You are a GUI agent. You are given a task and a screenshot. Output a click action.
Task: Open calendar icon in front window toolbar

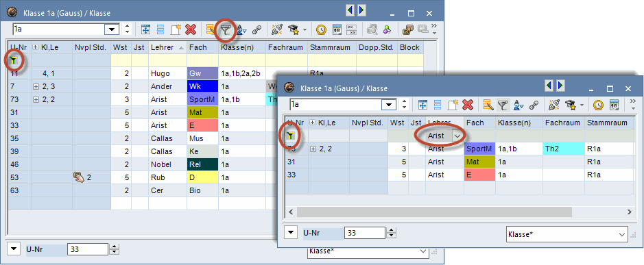614,105
